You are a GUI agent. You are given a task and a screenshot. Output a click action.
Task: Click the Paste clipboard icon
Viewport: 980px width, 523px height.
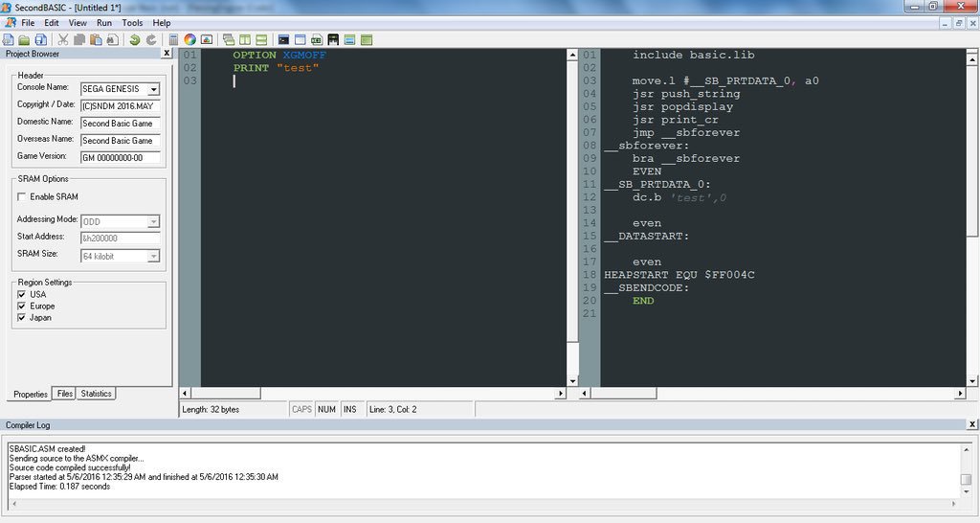point(96,40)
